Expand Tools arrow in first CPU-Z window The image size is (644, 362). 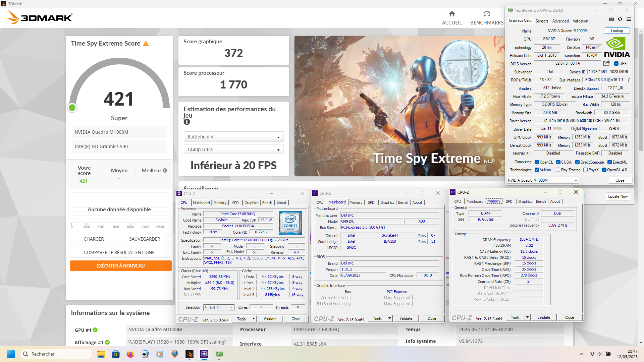254,319
